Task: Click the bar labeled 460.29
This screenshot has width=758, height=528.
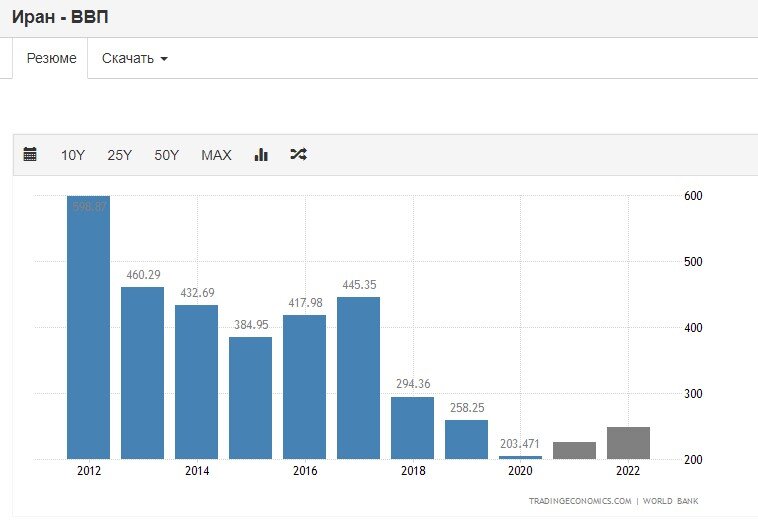Action: pos(143,373)
